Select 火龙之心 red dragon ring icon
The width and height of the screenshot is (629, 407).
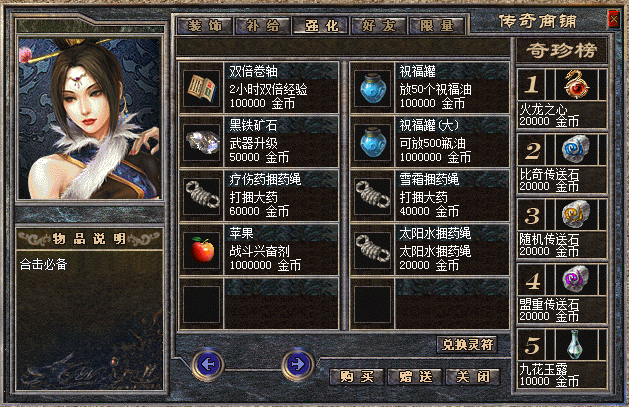point(576,85)
